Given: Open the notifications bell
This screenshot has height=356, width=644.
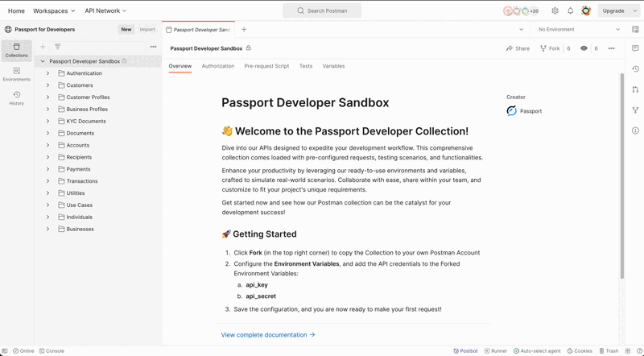Looking at the screenshot, I should tap(570, 10).
